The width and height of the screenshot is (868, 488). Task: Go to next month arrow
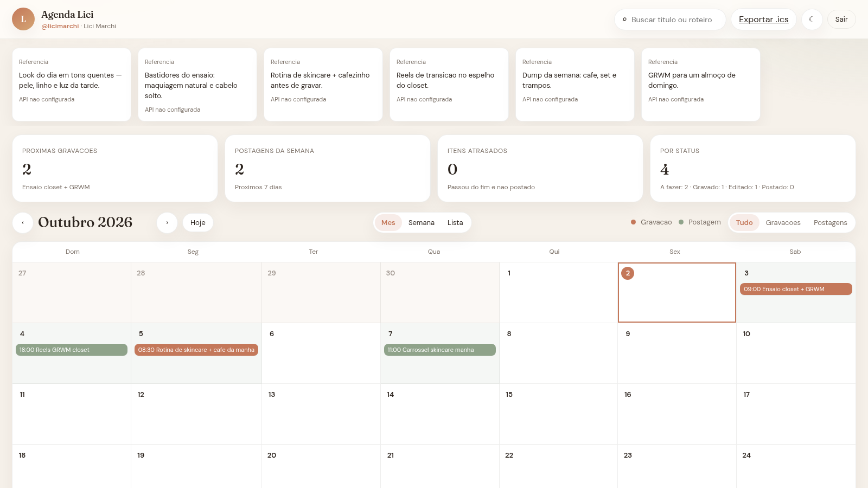(x=167, y=223)
